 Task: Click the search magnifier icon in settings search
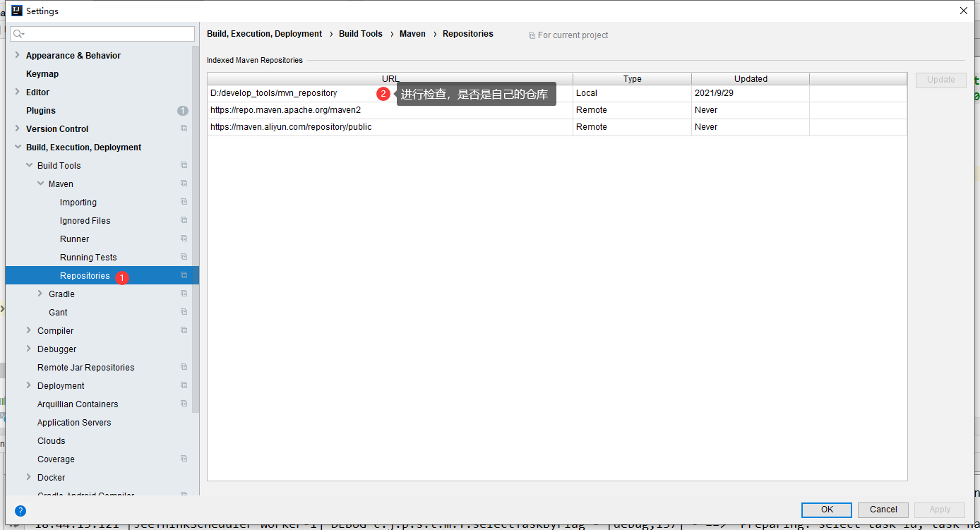pyautogui.click(x=18, y=34)
